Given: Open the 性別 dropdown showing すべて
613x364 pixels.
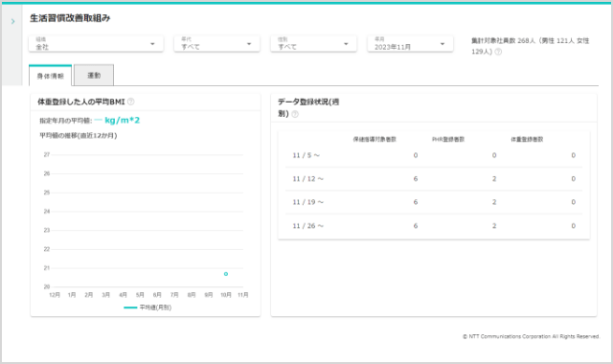Looking at the screenshot, I should 313,43.
